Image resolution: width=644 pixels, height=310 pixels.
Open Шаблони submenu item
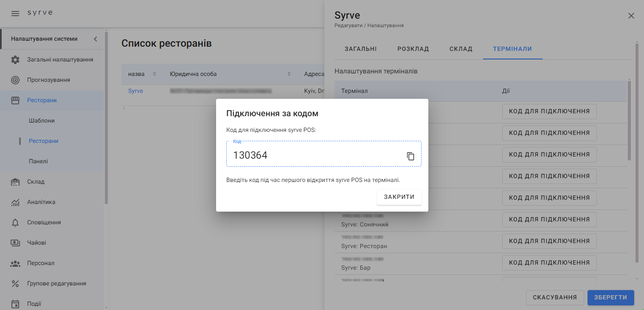42,121
